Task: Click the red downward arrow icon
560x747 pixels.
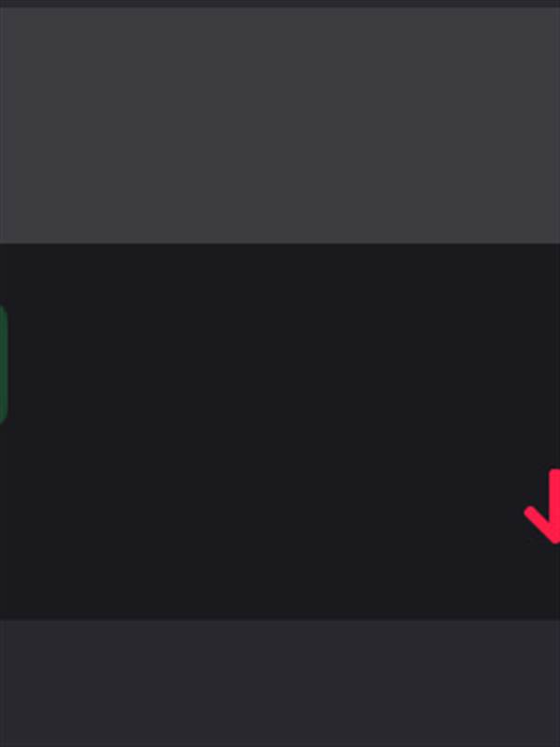Action: click(x=544, y=506)
